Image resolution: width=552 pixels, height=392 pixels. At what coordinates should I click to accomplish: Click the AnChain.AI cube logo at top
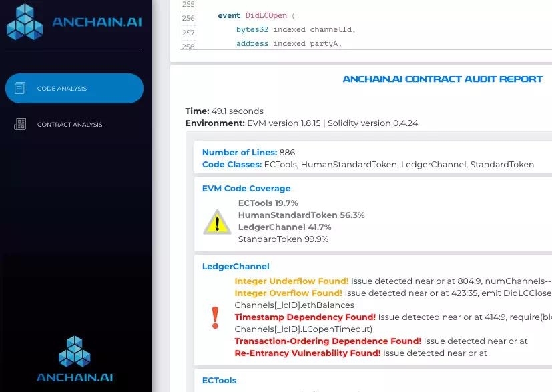click(x=24, y=21)
